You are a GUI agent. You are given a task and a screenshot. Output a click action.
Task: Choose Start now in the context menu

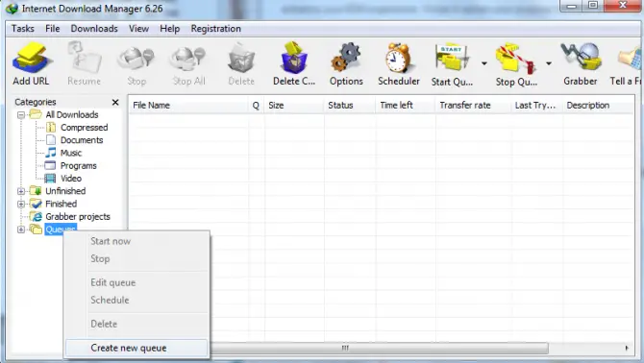click(136, 241)
